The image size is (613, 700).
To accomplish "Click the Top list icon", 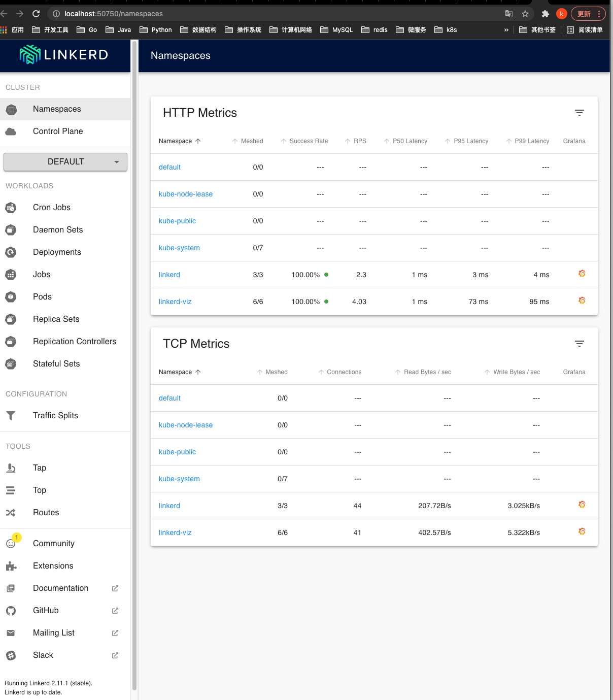I will click(11, 490).
